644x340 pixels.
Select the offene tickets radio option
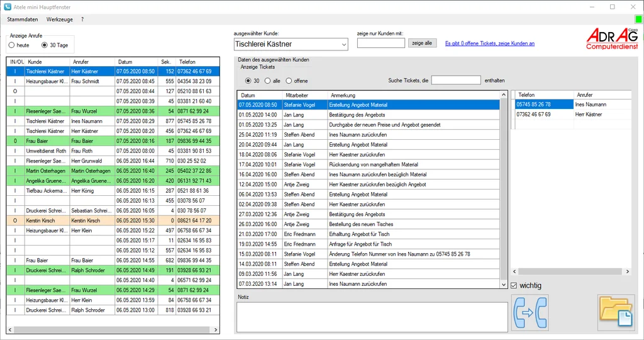(289, 81)
